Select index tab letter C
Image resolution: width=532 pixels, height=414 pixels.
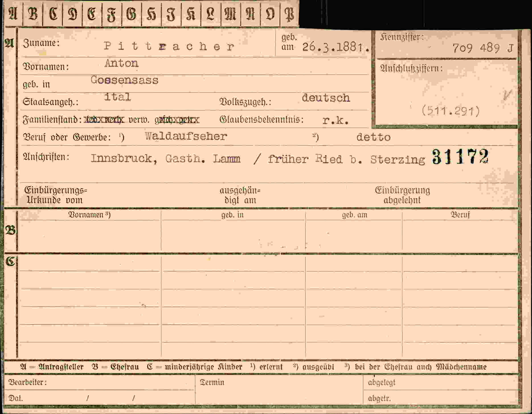[x=53, y=14]
